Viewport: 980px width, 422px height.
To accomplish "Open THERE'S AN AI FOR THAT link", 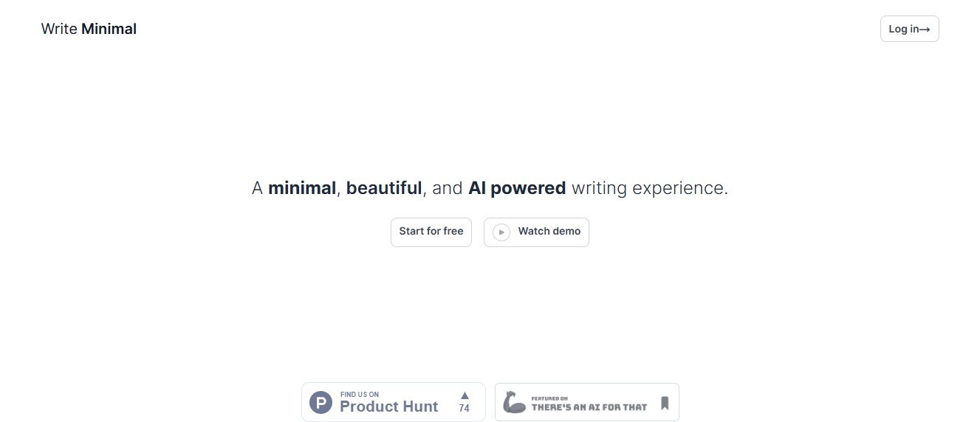I will coord(589,407).
